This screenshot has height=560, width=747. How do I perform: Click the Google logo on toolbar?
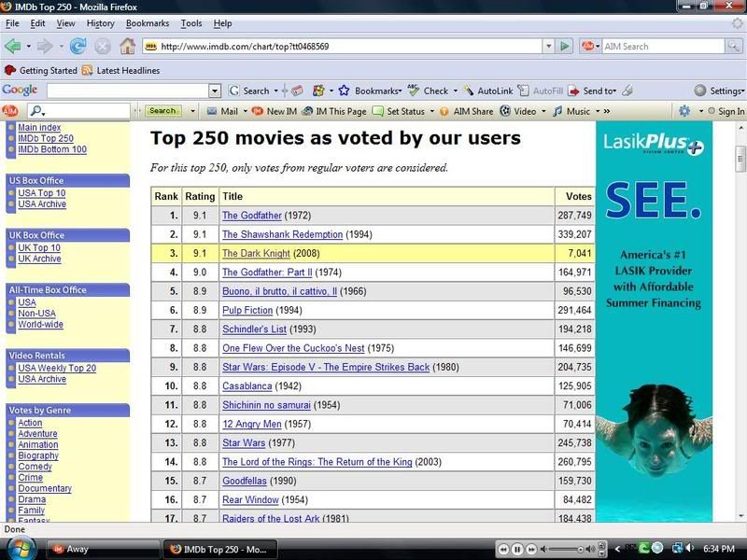click(x=20, y=90)
